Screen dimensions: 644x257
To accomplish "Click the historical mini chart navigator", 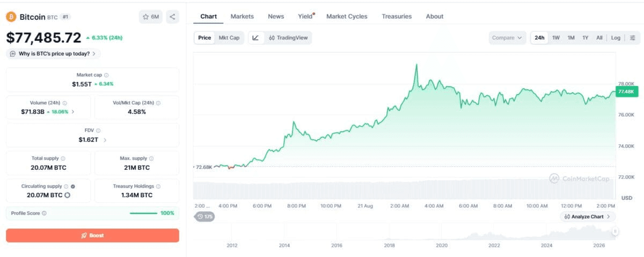I will point(405,231).
